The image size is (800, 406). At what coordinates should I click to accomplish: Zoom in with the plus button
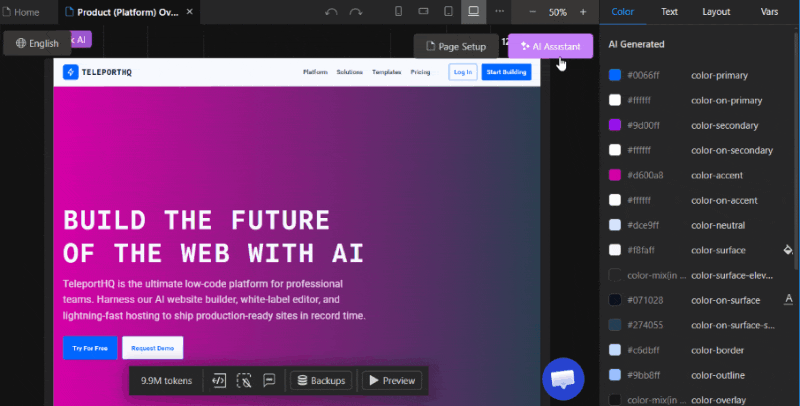[583, 12]
